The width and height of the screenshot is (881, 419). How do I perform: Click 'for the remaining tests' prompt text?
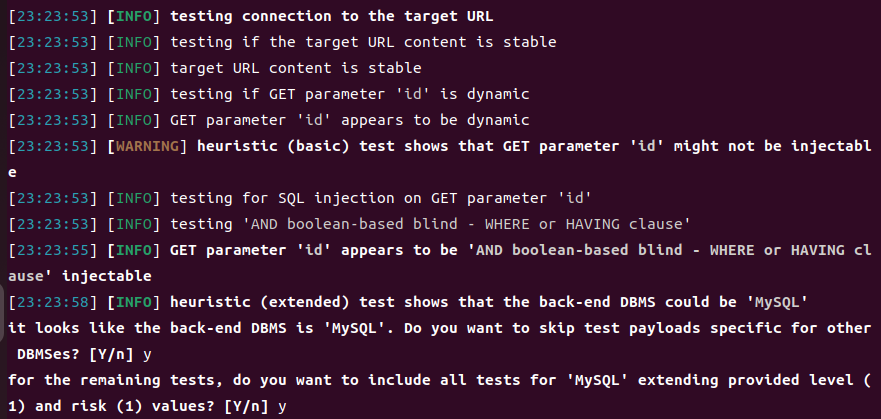pos(100,380)
